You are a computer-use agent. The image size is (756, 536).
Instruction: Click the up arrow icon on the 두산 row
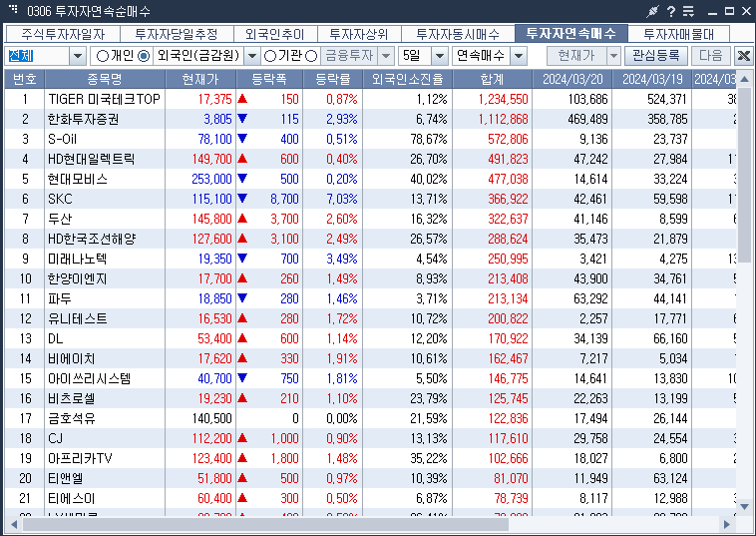[242, 218]
